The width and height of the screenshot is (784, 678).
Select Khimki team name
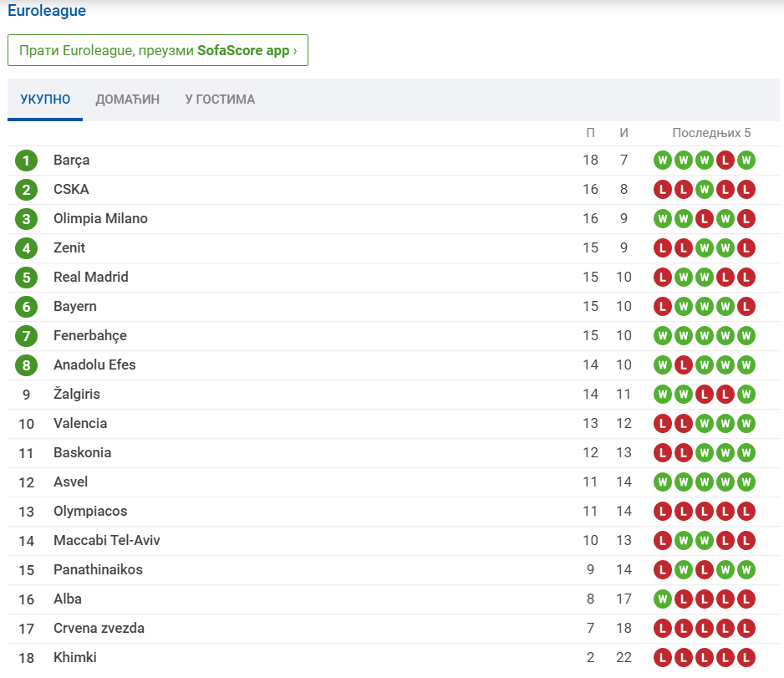[75, 657]
